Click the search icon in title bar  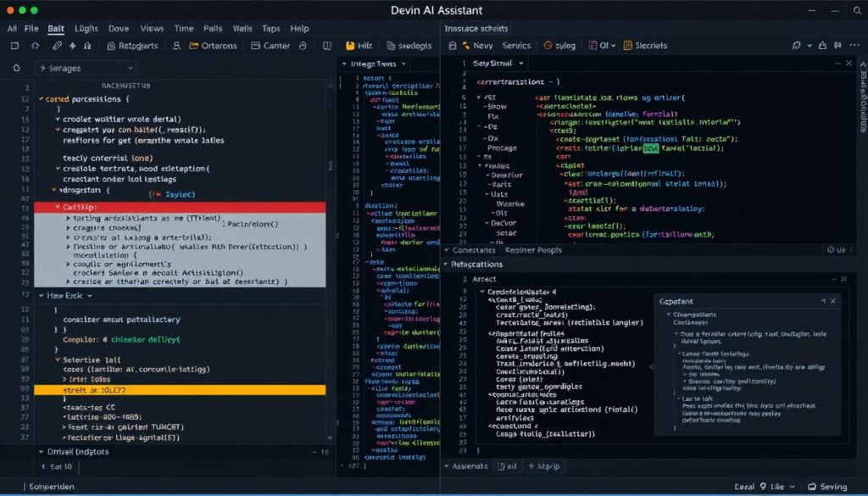click(857, 10)
